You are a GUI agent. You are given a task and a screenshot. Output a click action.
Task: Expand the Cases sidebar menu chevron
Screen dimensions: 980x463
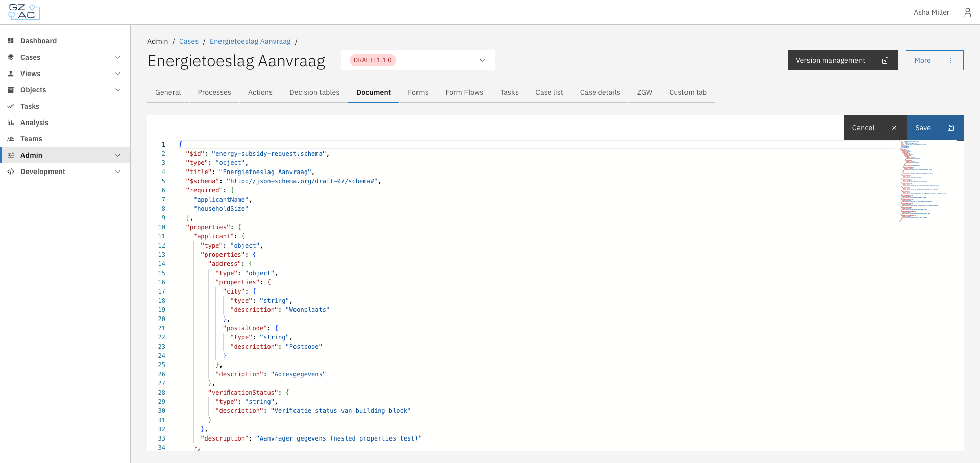pos(118,57)
